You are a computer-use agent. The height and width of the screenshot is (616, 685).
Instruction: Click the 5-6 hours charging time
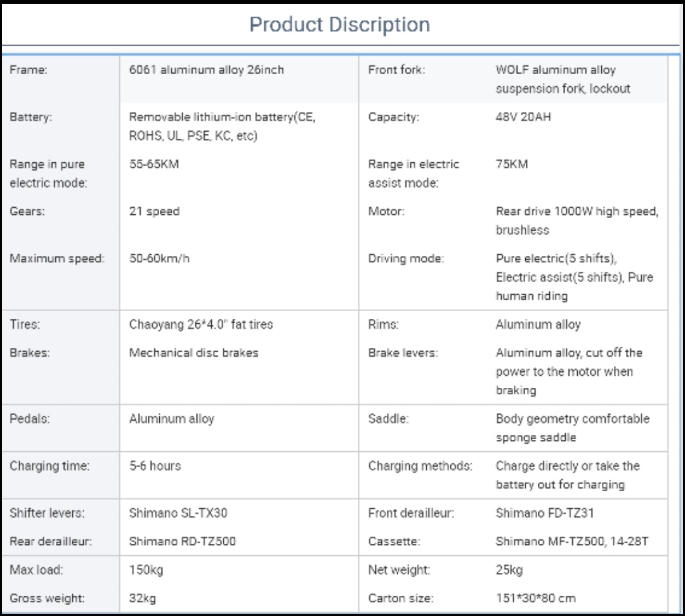click(155, 466)
